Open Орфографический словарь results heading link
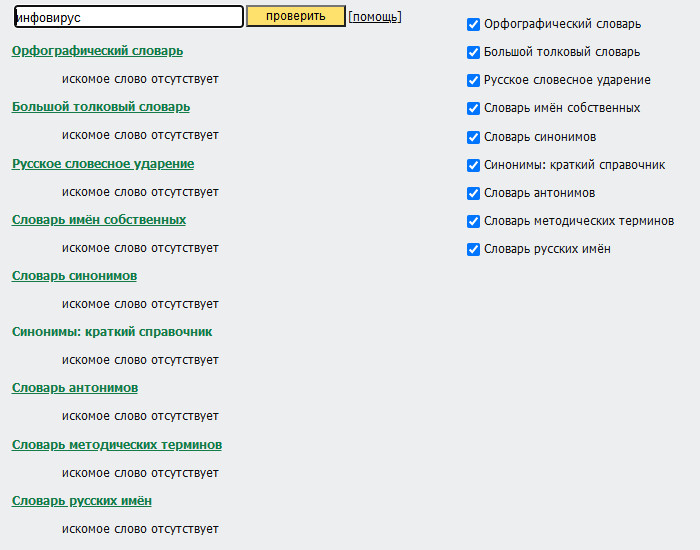 tap(97, 51)
